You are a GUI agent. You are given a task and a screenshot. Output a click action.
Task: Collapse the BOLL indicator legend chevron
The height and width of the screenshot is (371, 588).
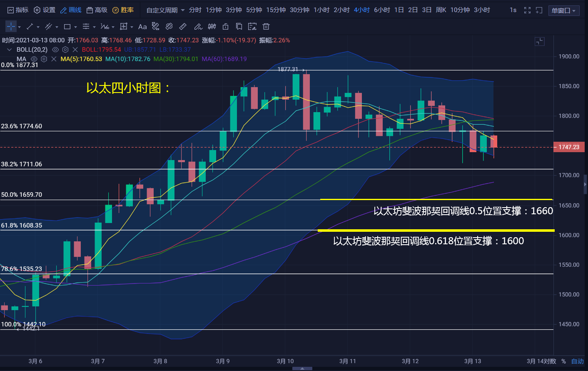9,50
